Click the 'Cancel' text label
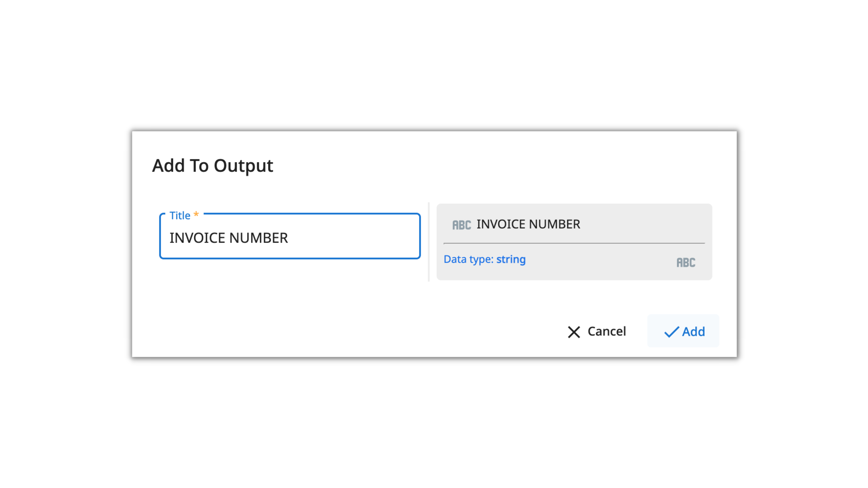 click(x=607, y=331)
